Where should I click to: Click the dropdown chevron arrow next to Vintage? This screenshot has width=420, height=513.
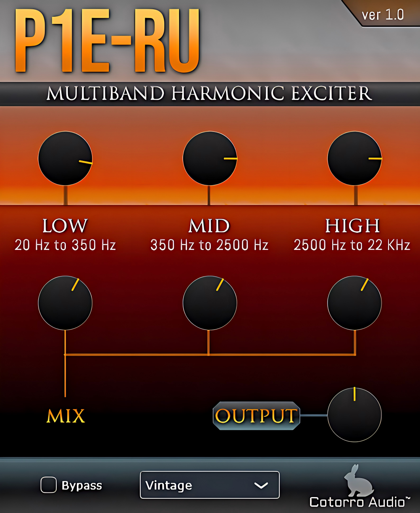(x=261, y=485)
